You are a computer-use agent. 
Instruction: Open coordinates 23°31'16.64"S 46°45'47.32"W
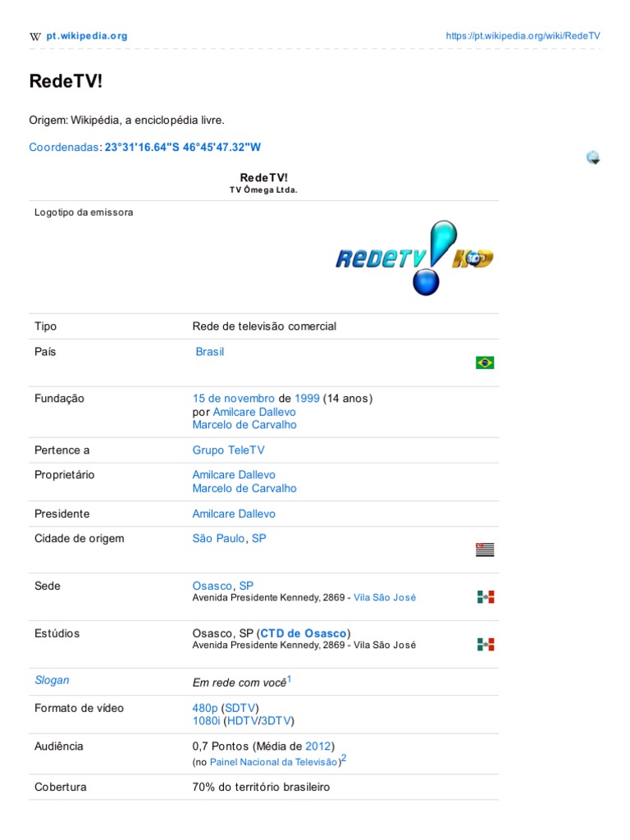coord(183,148)
